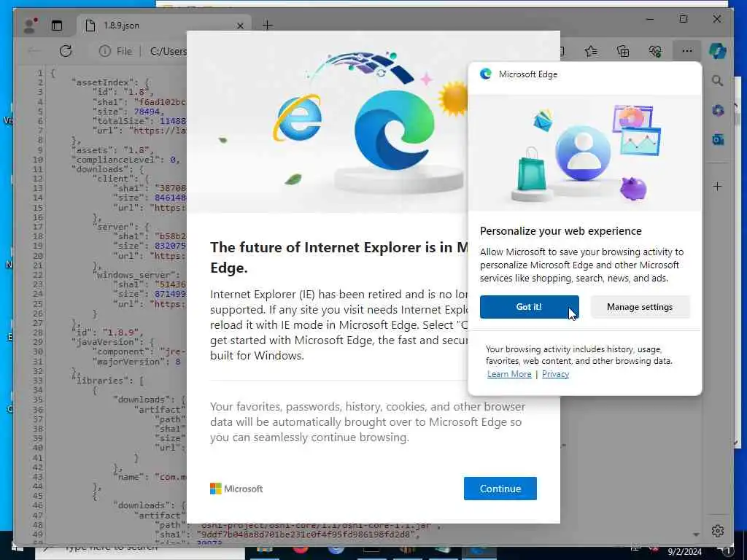Open the Favorites star list icon

591,51
